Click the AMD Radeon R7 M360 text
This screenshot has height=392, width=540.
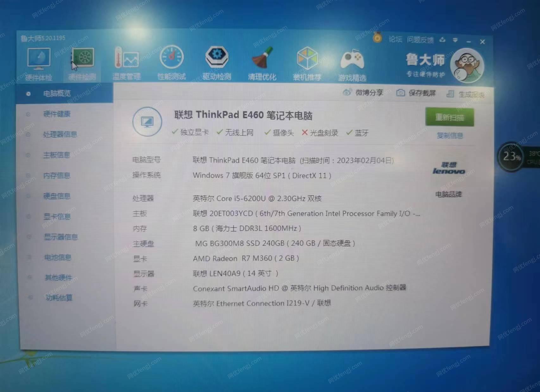[246, 258]
